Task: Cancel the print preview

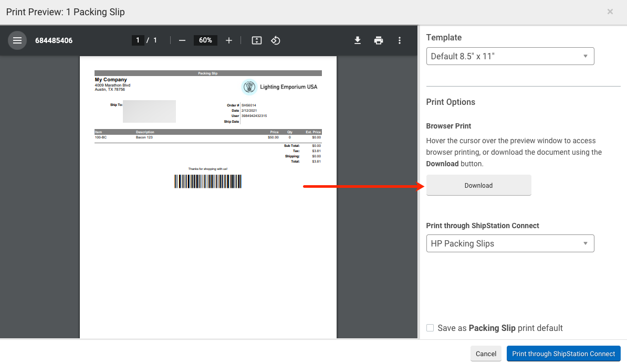Action: pyautogui.click(x=485, y=354)
